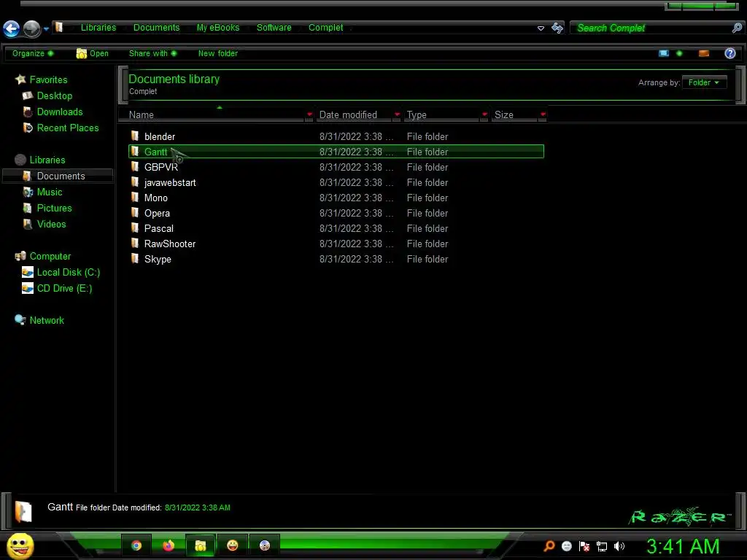Navigate to My eBooks breadcrumb segment

pyautogui.click(x=218, y=28)
